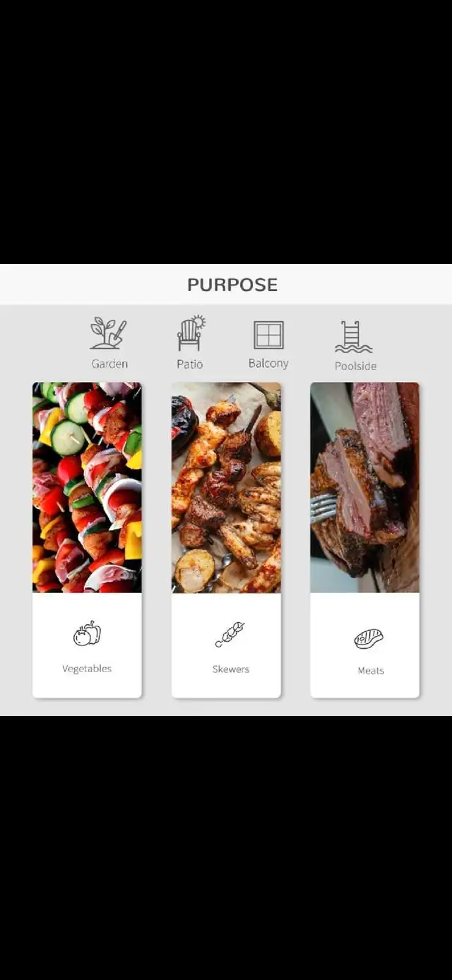
Task: Tap the Patio text label
Action: pyautogui.click(x=189, y=364)
